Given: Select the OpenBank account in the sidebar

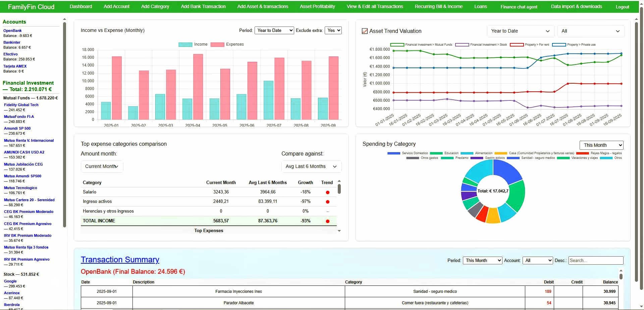Looking at the screenshot, I should tap(13, 30).
